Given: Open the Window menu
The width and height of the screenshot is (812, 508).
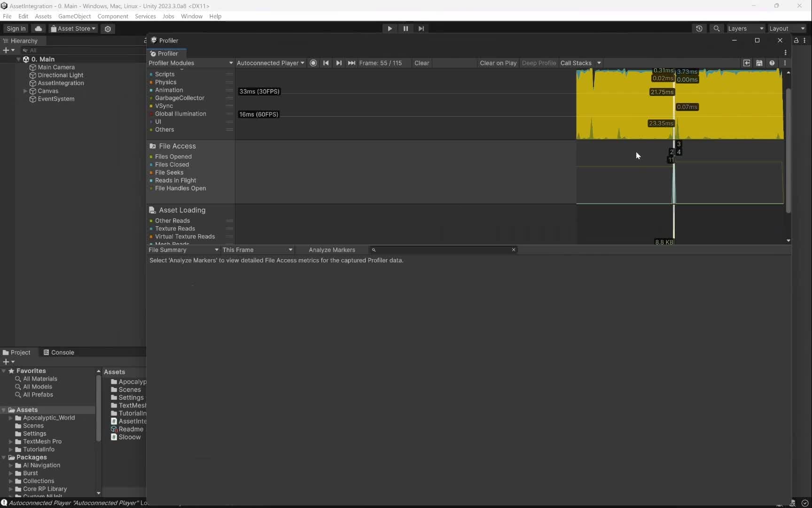Looking at the screenshot, I should coord(191,16).
